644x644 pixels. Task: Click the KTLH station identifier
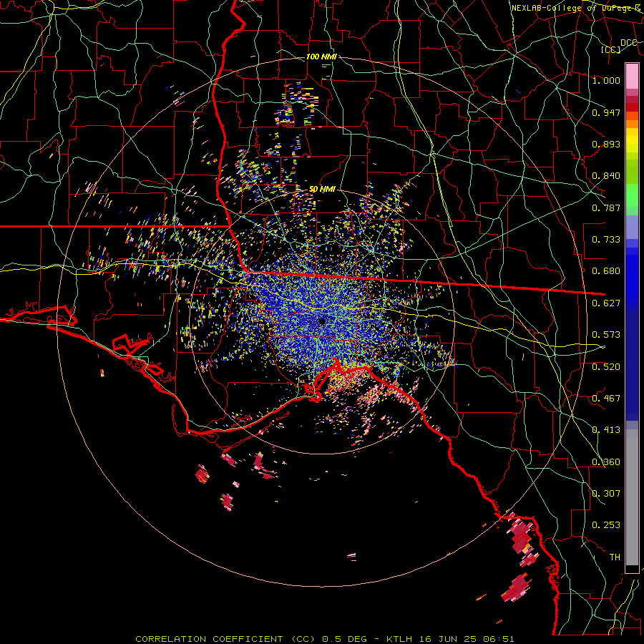click(399, 639)
